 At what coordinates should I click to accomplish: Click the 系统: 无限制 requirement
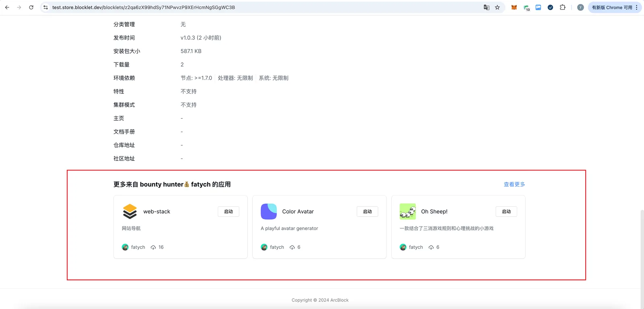tap(274, 78)
